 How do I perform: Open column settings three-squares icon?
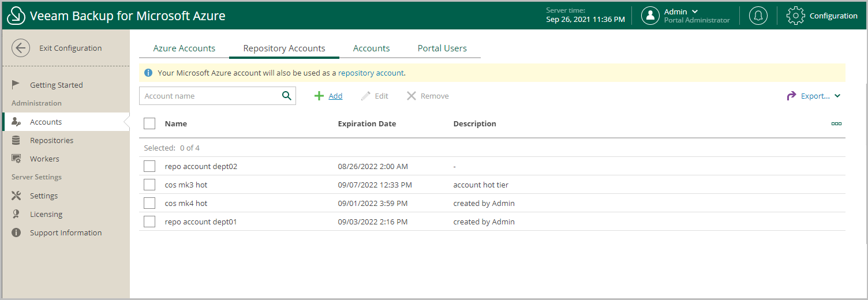[x=836, y=123]
